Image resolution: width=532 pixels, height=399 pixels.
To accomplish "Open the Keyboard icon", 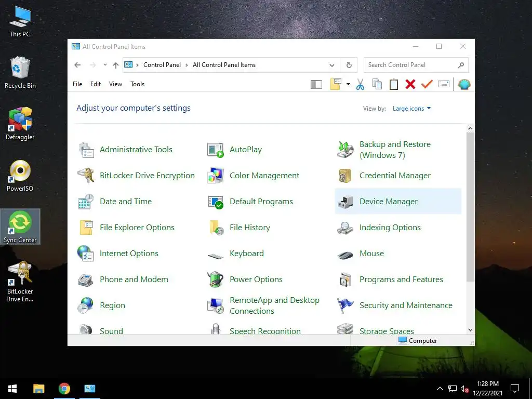I will (x=216, y=256).
